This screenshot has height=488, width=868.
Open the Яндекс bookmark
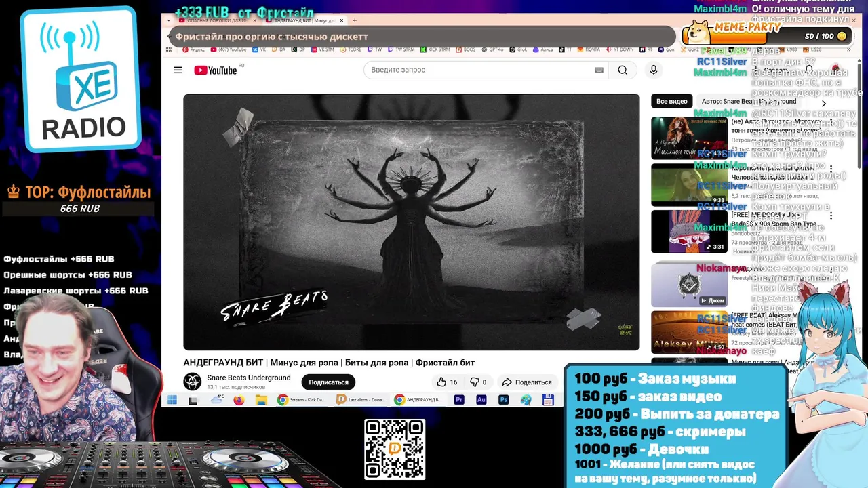193,49
